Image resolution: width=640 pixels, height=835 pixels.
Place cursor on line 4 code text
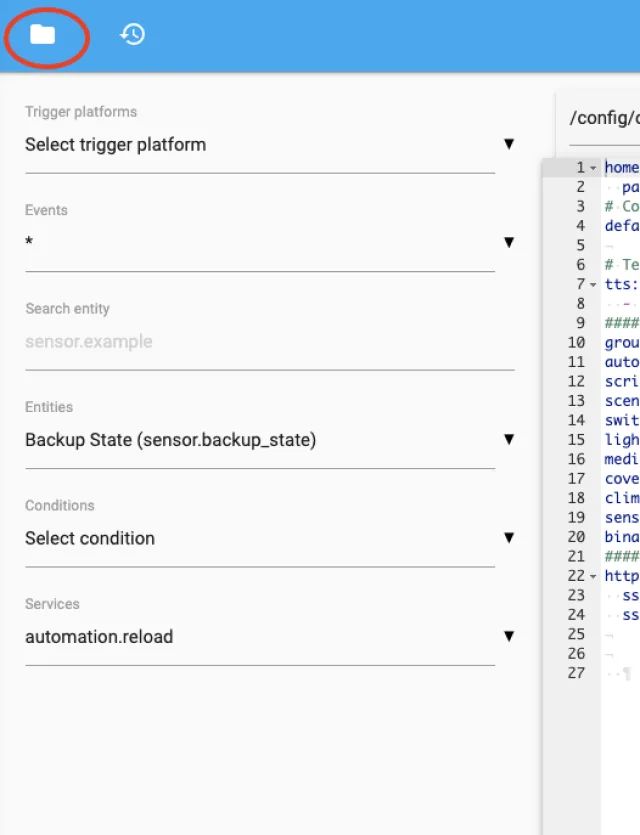point(621,226)
